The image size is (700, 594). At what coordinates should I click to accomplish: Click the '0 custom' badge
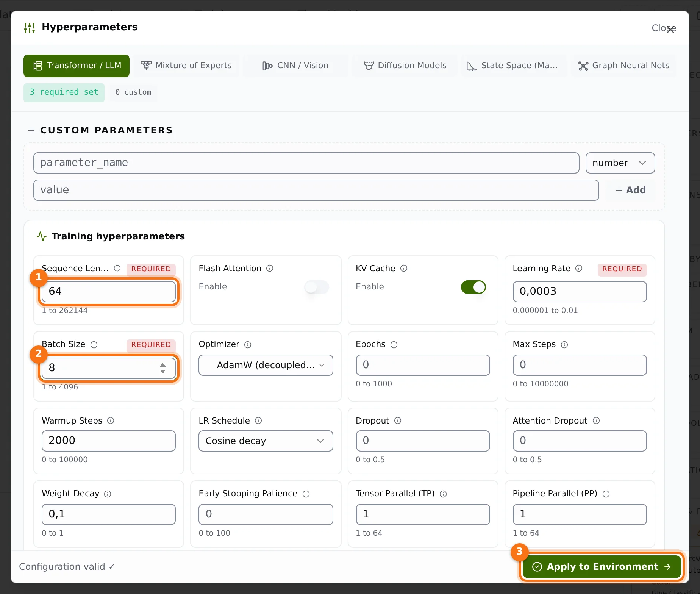(133, 92)
